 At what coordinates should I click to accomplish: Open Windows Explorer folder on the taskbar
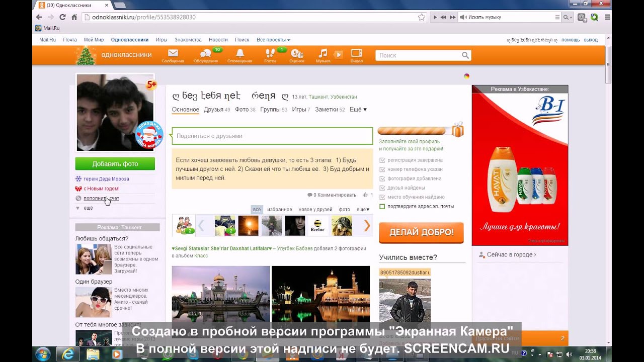(93, 354)
